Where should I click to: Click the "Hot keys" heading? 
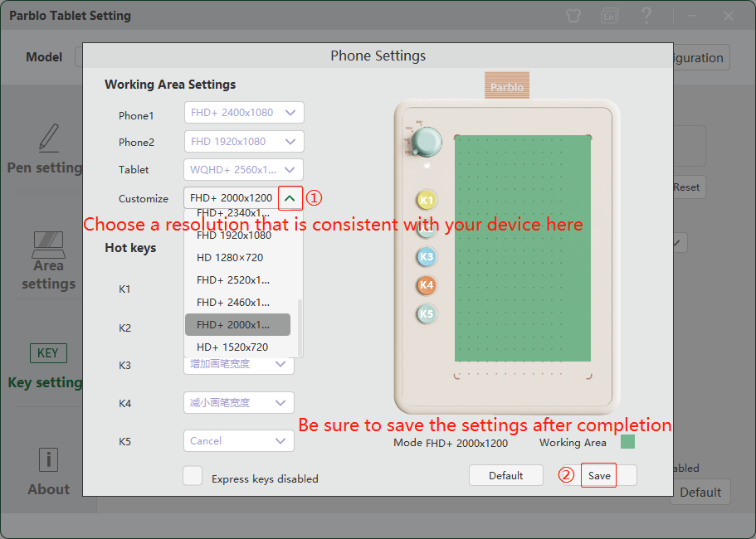[x=130, y=248]
